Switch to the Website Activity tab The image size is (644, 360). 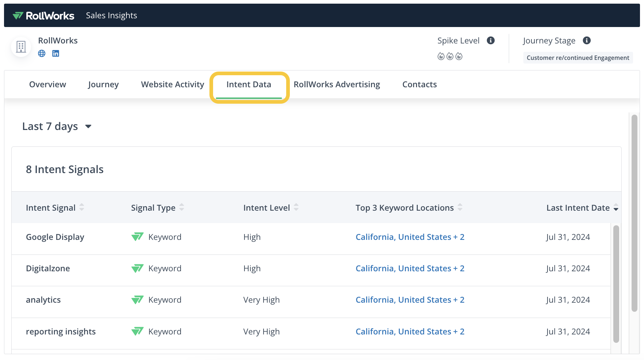coord(173,84)
